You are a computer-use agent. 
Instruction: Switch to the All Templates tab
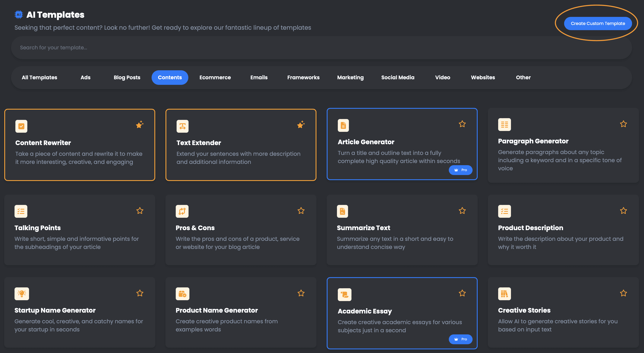coord(40,78)
